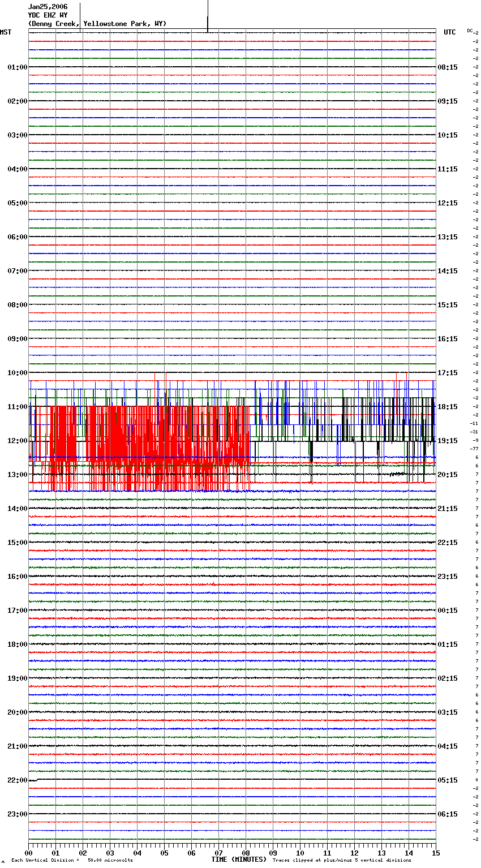
Task: Click the '16:00' MST row label
Action: [x=18, y=577]
